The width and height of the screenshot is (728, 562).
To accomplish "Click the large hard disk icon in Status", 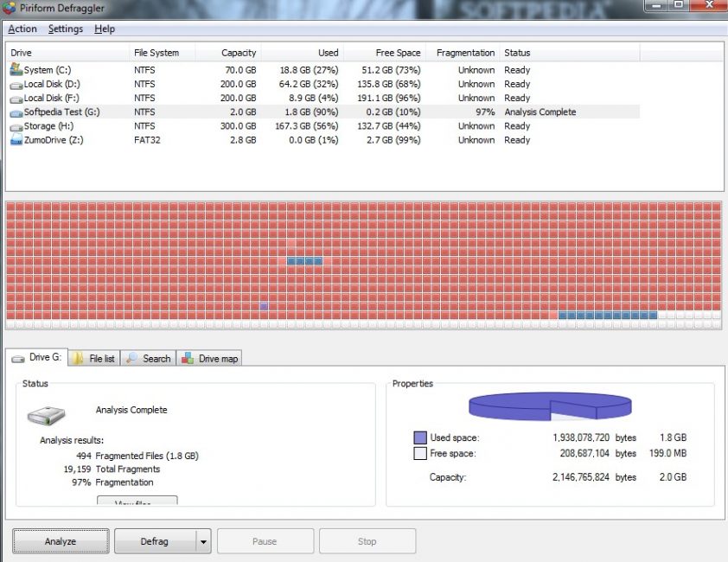I will coord(46,415).
